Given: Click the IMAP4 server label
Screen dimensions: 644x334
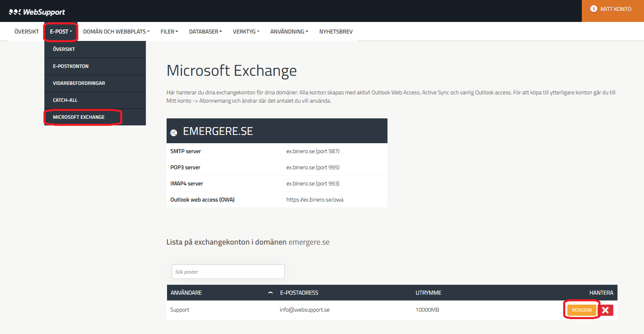Looking at the screenshot, I should (186, 183).
